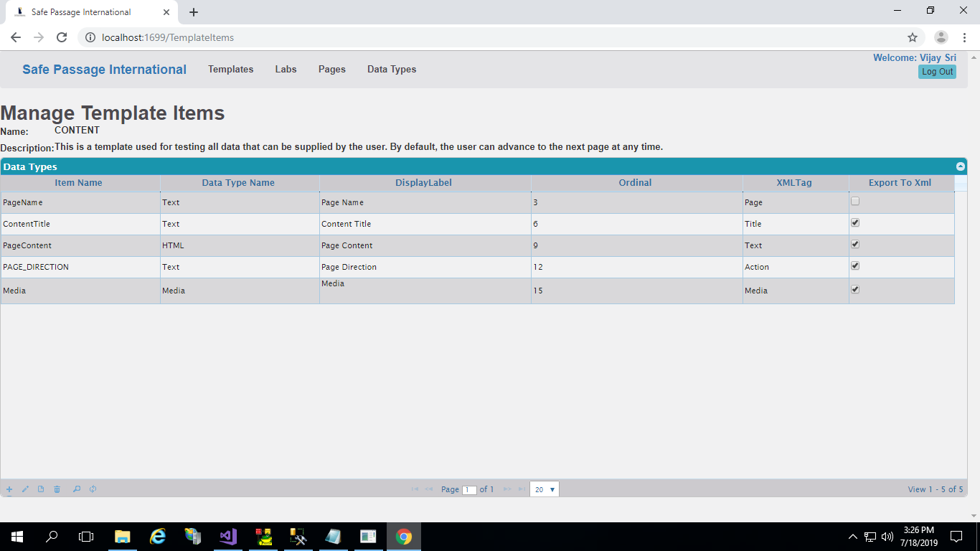
Task: Select the PageName item cell
Action: pyautogui.click(x=80, y=202)
